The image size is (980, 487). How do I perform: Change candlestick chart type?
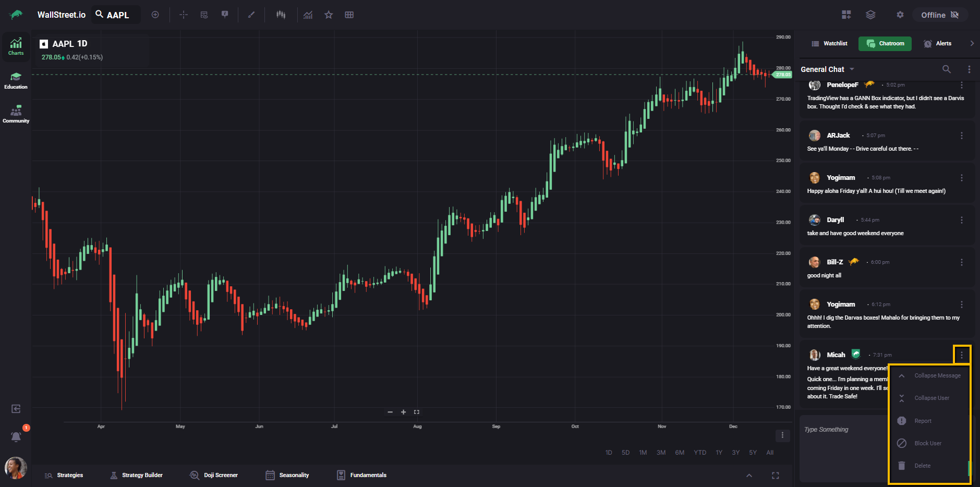click(281, 15)
